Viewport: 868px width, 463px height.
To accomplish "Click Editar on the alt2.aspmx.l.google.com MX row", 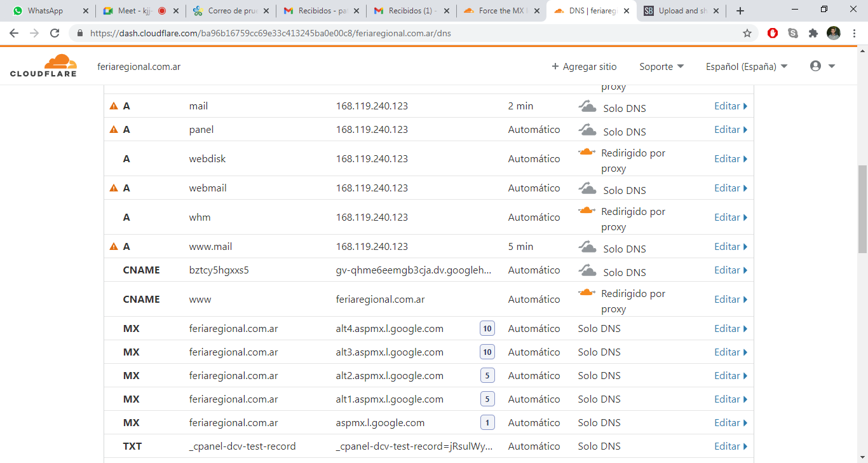I will pyautogui.click(x=731, y=376).
